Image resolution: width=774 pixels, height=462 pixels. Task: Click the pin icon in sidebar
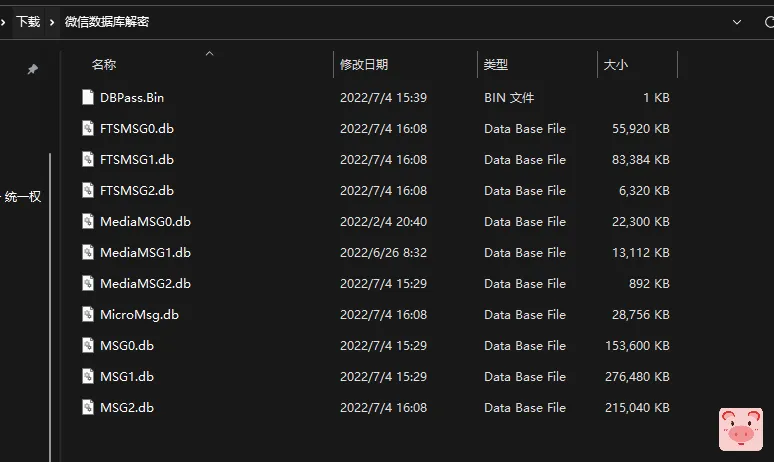[x=32, y=69]
